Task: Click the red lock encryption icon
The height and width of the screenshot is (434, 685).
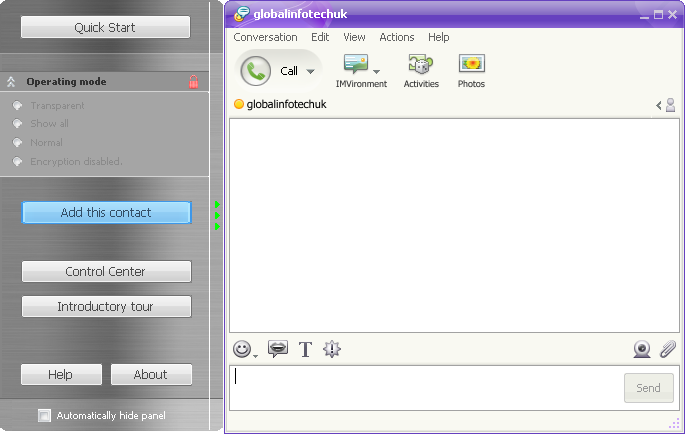Action: click(x=194, y=82)
